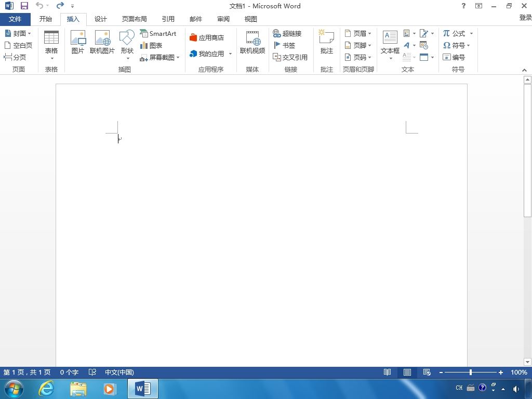Image resolution: width=532 pixels, height=399 pixels.
Task: Insert a page break (分页)
Action: click(x=15, y=57)
